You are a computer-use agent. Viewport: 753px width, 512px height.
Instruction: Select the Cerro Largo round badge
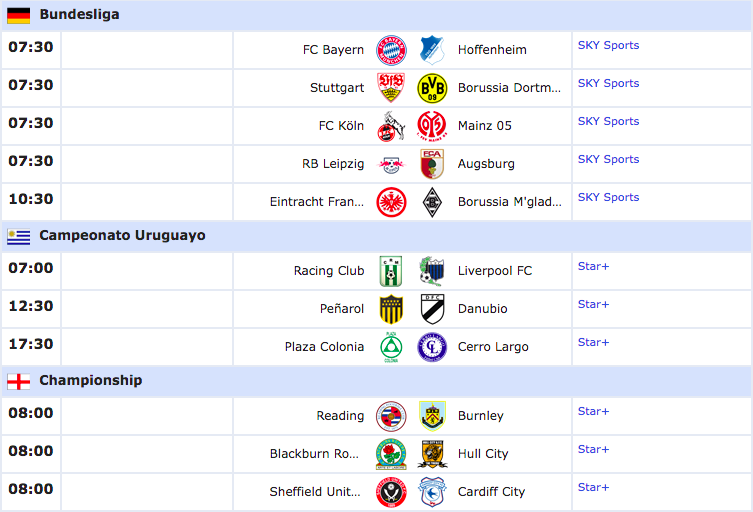point(432,347)
